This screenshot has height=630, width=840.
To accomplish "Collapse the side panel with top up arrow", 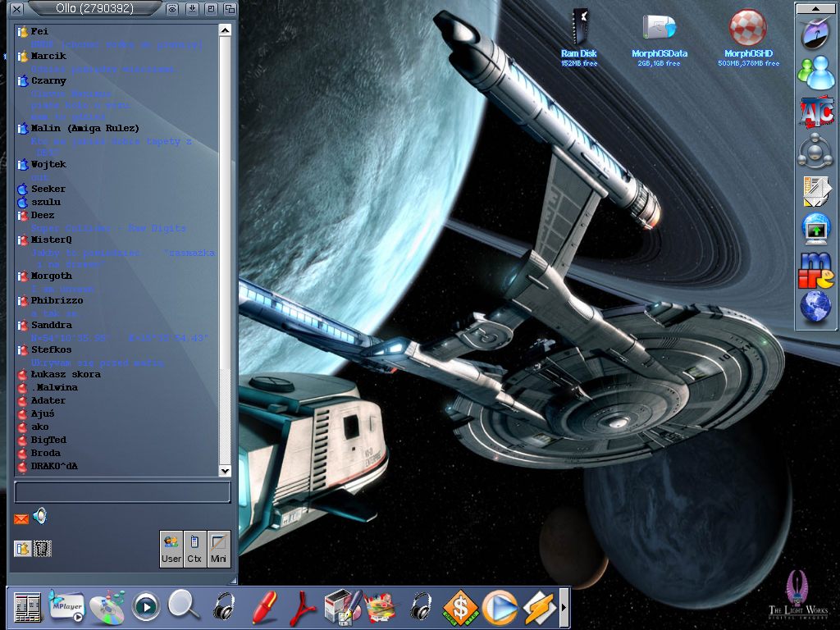I will point(815,8).
